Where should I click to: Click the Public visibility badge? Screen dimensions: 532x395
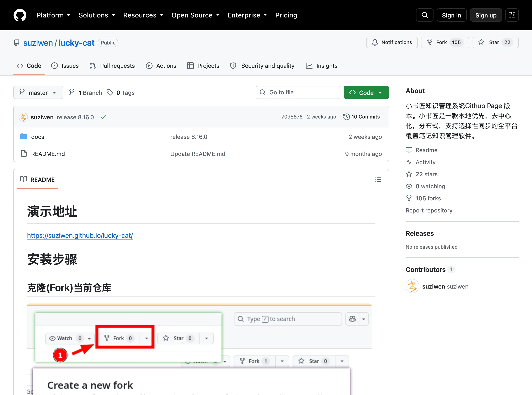tap(108, 43)
